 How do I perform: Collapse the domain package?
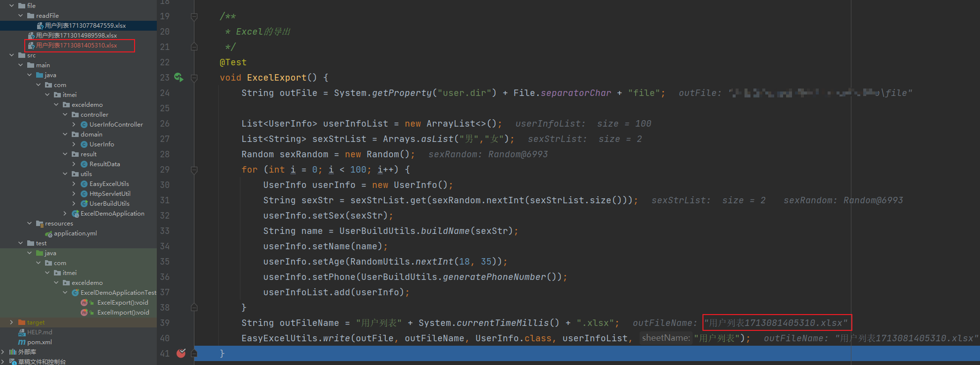point(65,135)
